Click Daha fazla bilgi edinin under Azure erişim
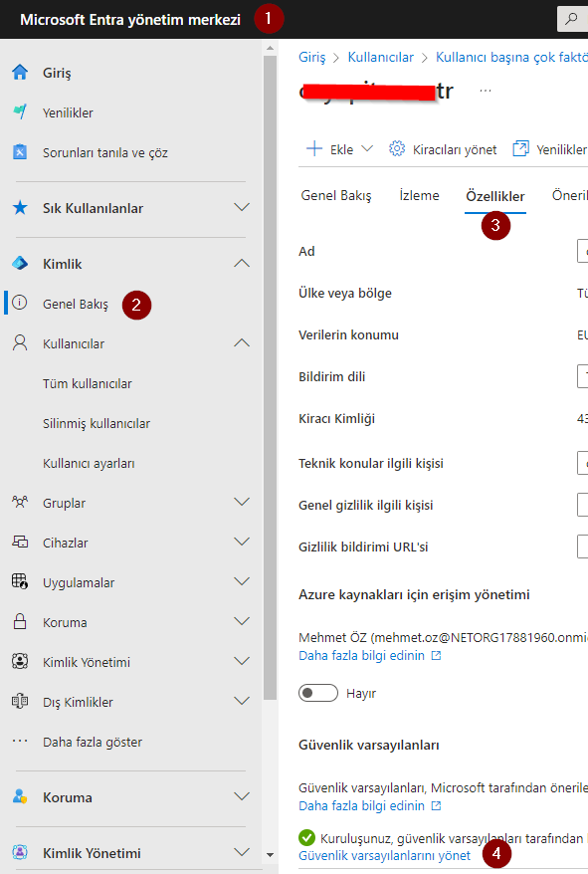 [370, 655]
